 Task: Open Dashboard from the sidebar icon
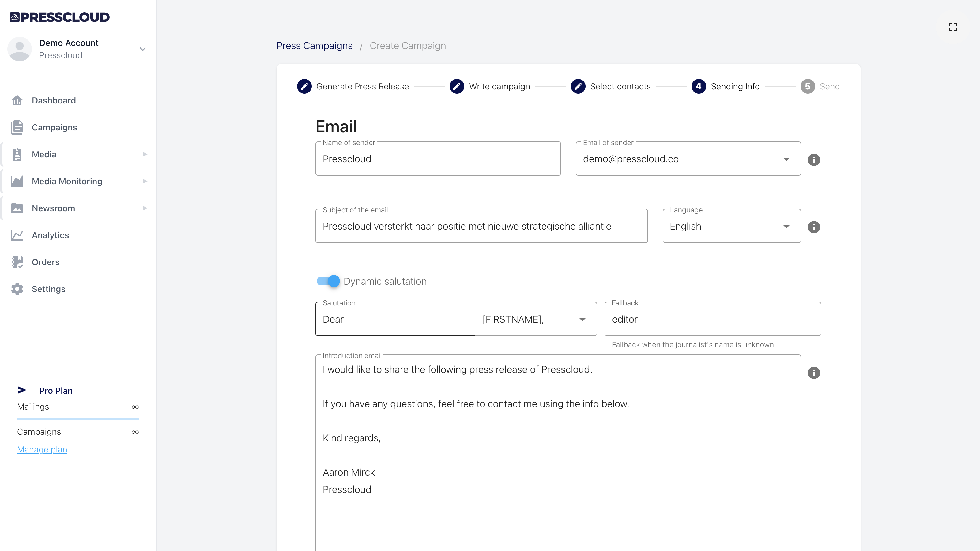point(17,100)
